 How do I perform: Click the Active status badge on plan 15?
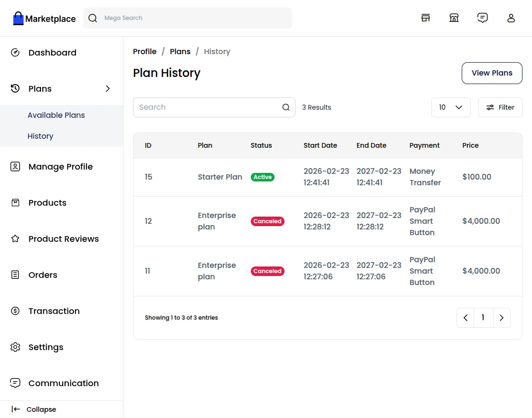[263, 177]
